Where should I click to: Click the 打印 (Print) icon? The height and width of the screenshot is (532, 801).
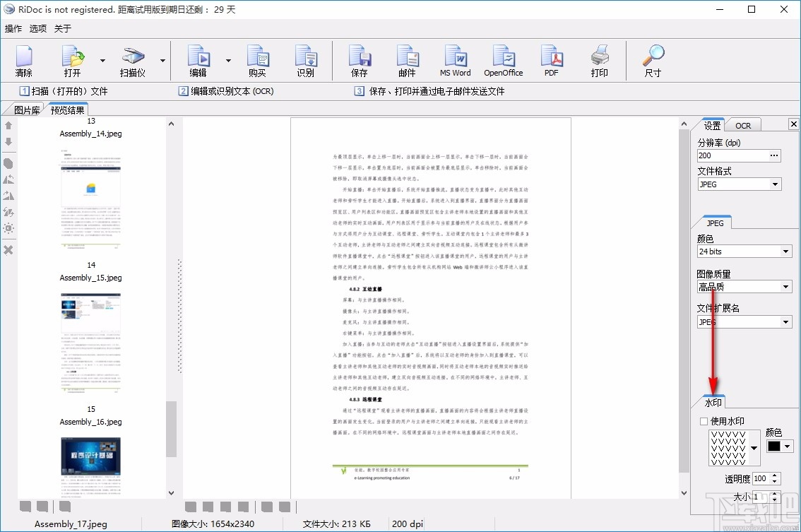[x=599, y=61]
